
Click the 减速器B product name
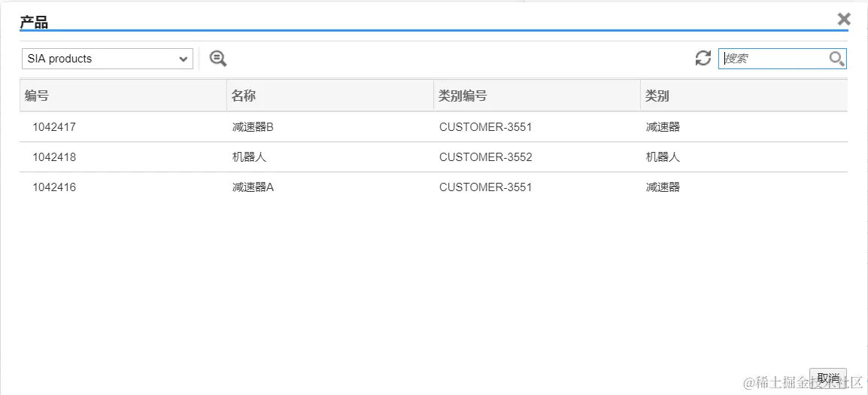[253, 127]
